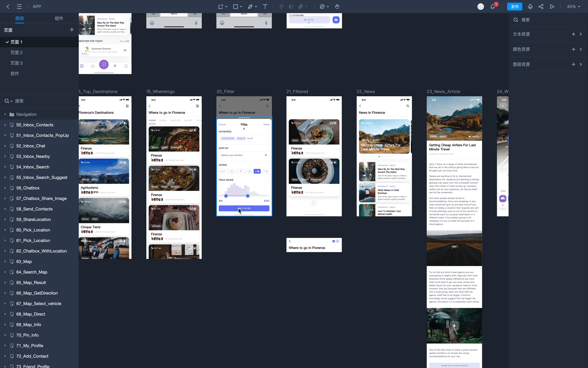This screenshot has height=368, width=588.
Task: Select the artboard frame tool
Action: pyautogui.click(x=221, y=7)
